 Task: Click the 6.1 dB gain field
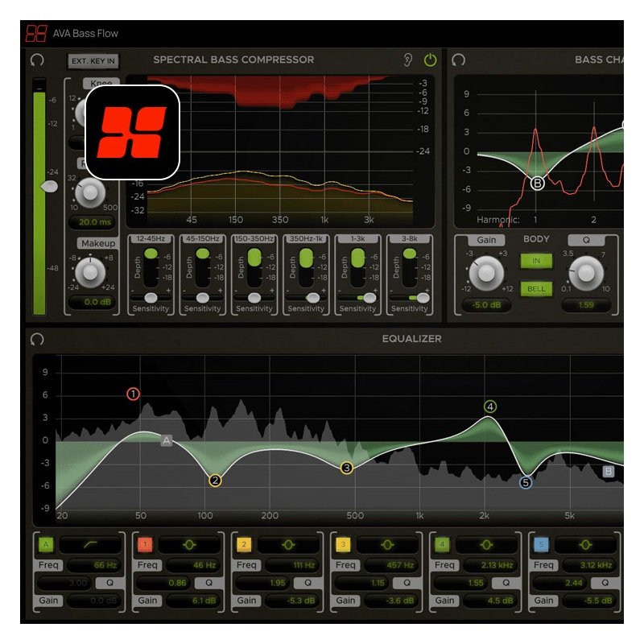(194, 601)
